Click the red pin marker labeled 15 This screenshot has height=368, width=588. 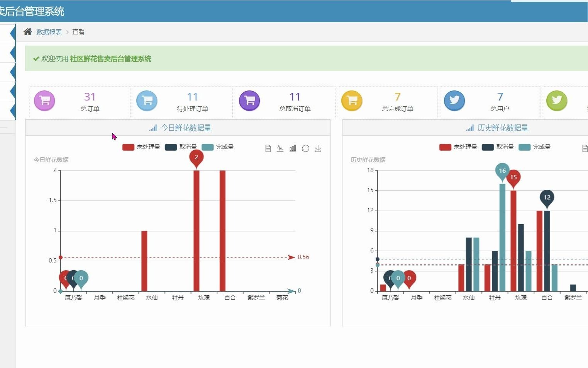pyautogui.click(x=513, y=178)
